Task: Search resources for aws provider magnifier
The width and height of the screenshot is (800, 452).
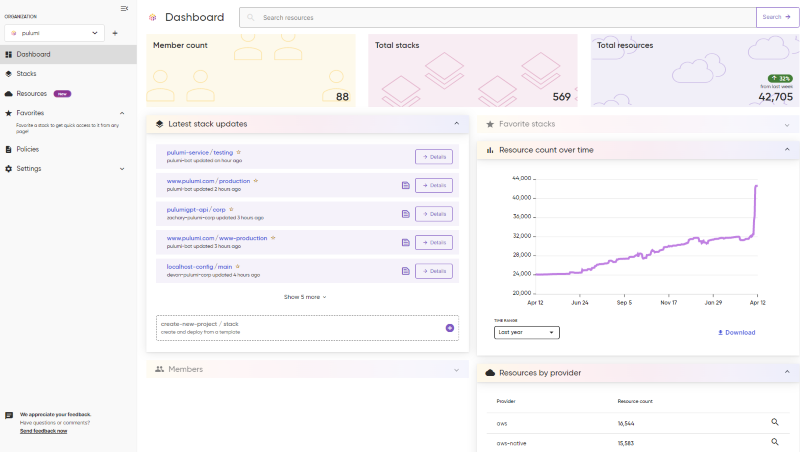Action: 774,422
